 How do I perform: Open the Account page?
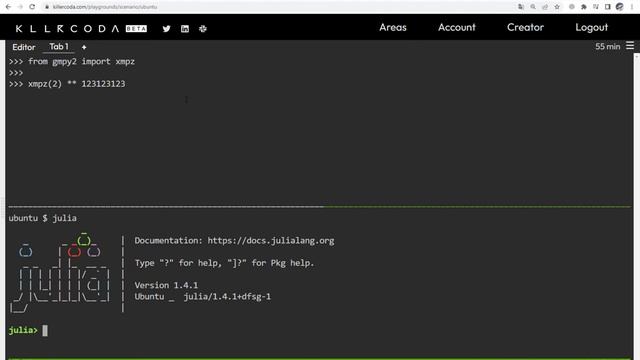click(457, 27)
